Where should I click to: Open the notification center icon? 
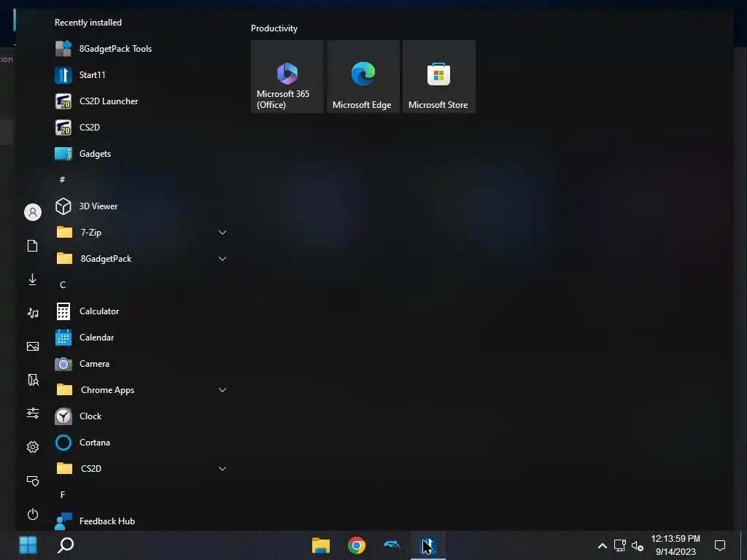pyautogui.click(x=720, y=545)
